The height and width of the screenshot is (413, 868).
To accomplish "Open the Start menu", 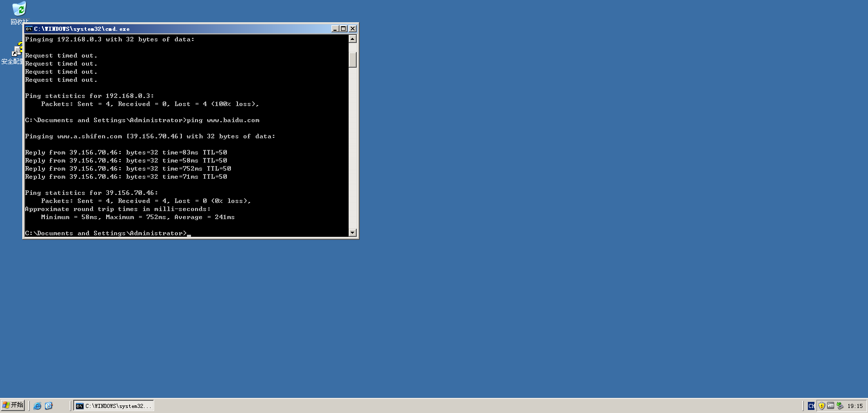I will pyautogui.click(x=13, y=405).
